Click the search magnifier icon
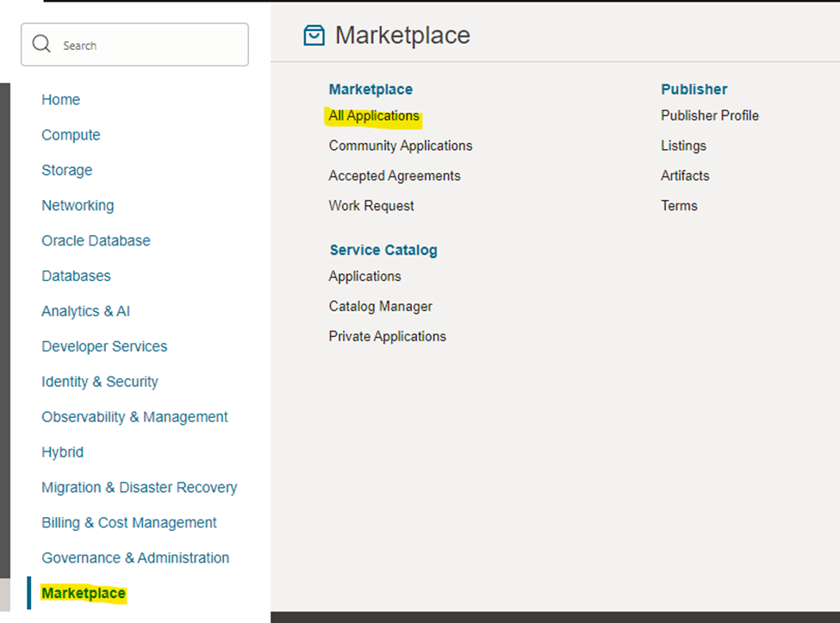Screen dimensions: 840x623 [x=41, y=44]
